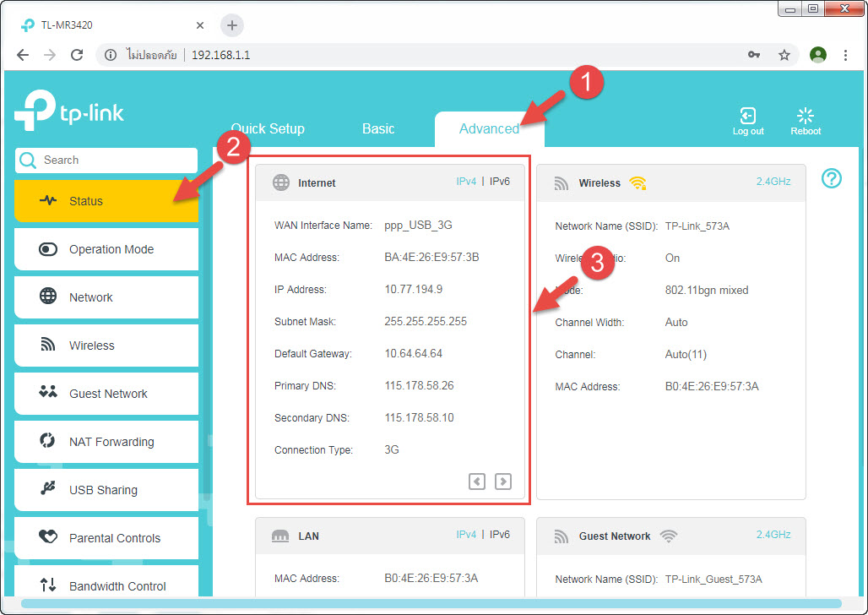Open Bandwidth Control in the sidebar

click(106, 582)
